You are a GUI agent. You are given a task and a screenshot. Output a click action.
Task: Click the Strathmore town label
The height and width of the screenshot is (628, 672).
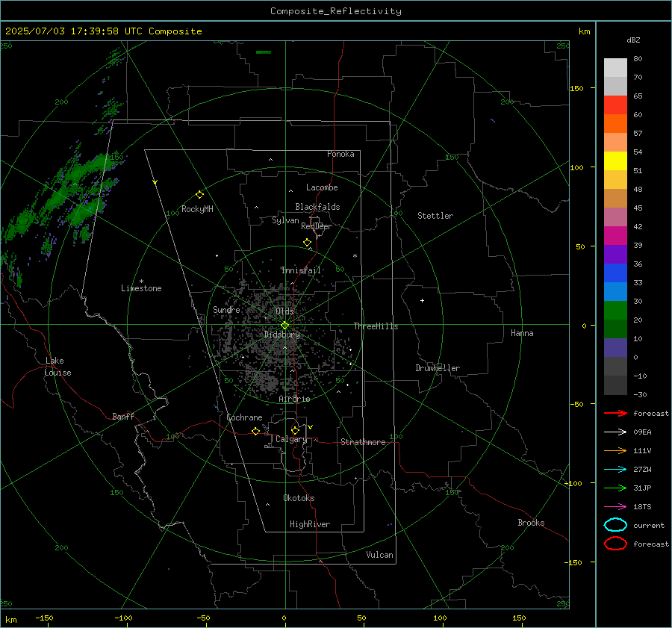point(363,442)
